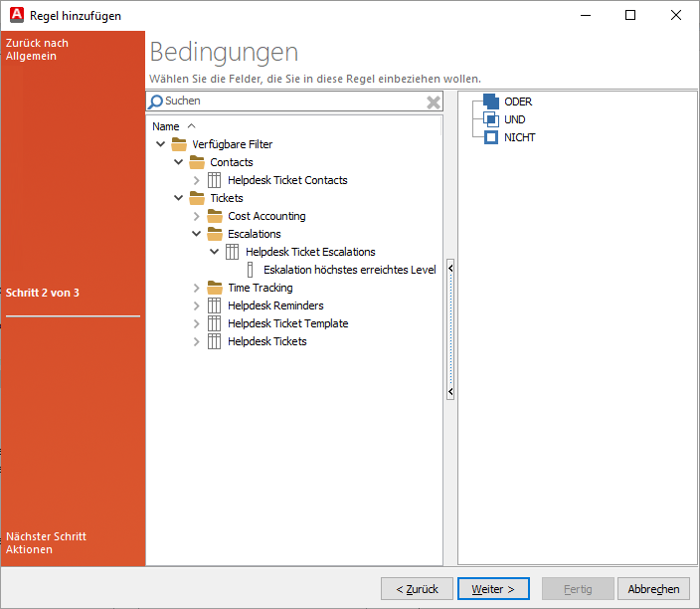
Task: Select the ODER operator box
Action: point(491,101)
